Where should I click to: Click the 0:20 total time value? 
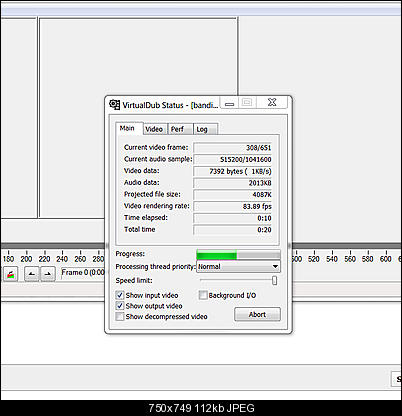(x=264, y=230)
